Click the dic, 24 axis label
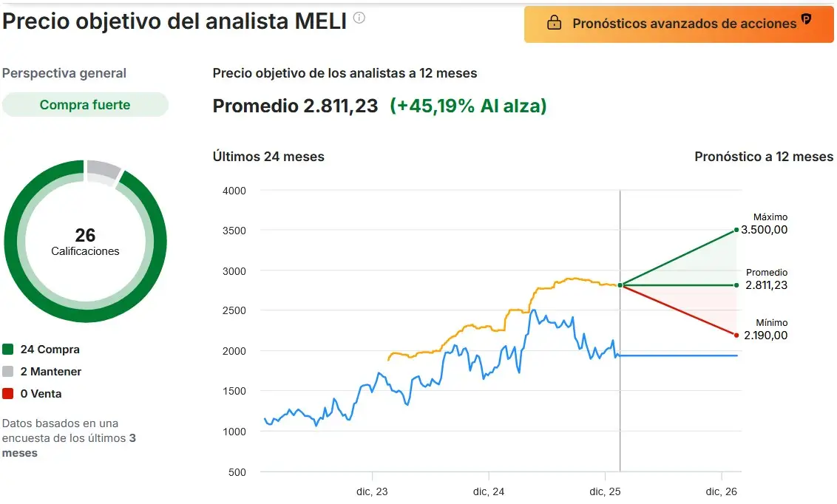 488,491
